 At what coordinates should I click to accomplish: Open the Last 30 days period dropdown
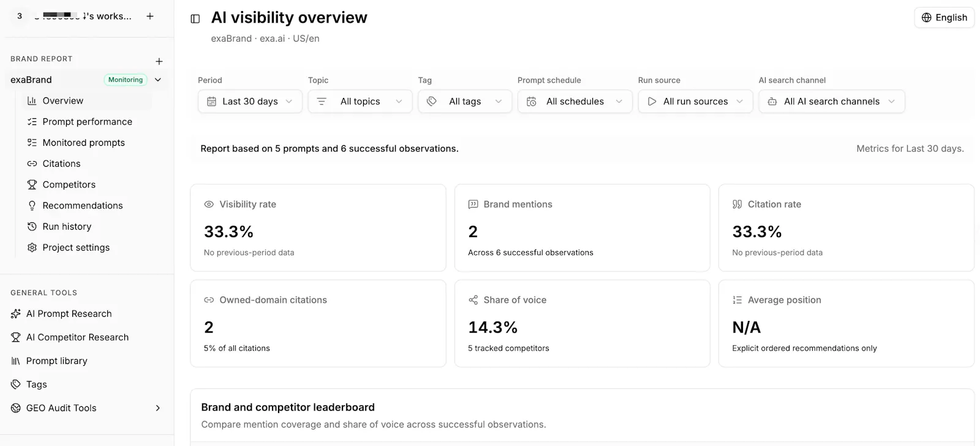pyautogui.click(x=250, y=102)
